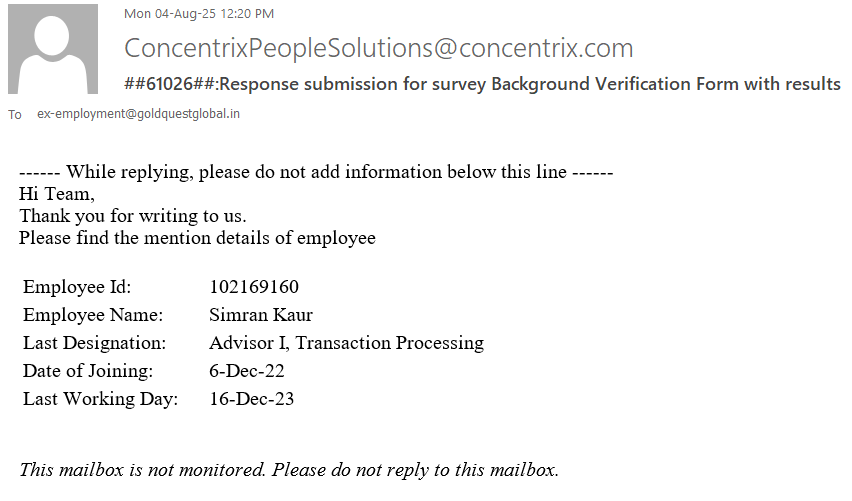
Task: Click the Mon 04-Aug-25 received timestamp
Action: click(199, 14)
